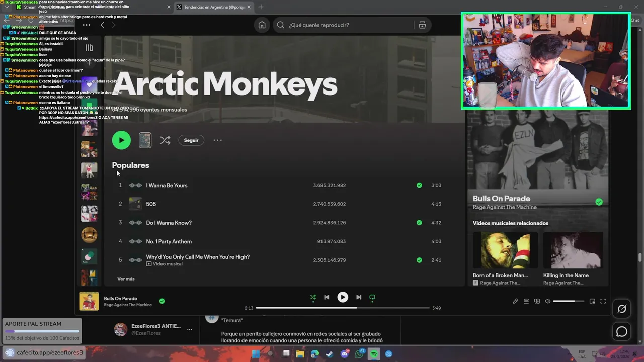Skip to previous track
Image resolution: width=644 pixels, height=362 pixels.
327,297
